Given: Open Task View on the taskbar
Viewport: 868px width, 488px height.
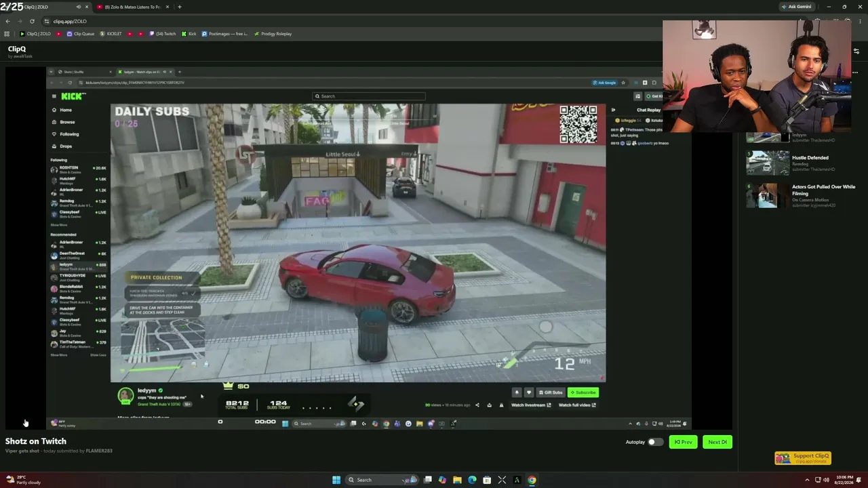Looking at the screenshot, I should (428, 480).
